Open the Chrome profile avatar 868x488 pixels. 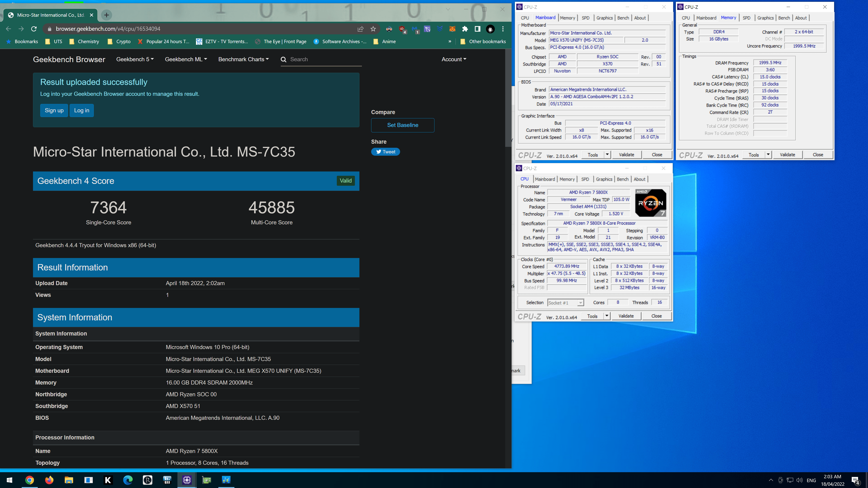490,29
